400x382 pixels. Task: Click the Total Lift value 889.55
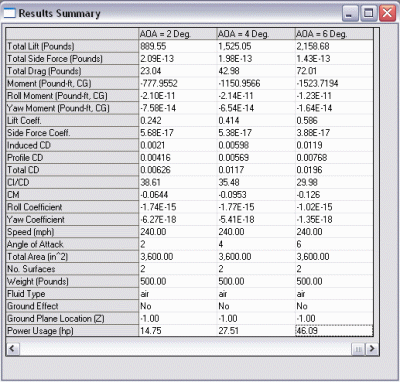(x=178, y=46)
